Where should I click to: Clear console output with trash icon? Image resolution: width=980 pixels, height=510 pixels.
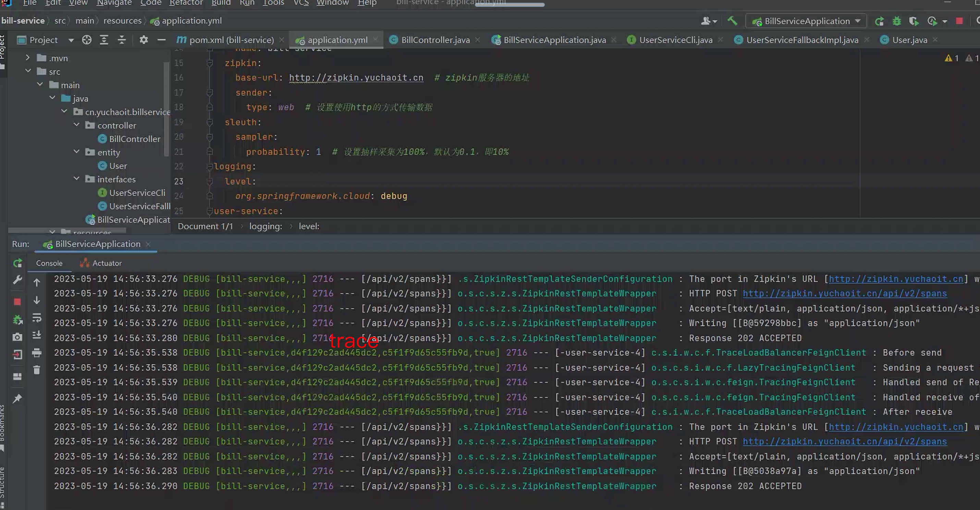(37, 369)
